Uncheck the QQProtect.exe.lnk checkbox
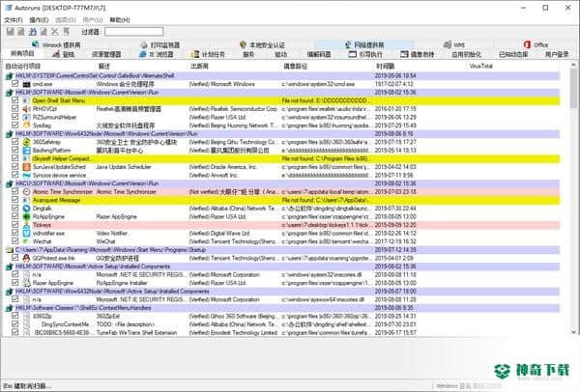 (x=14, y=258)
